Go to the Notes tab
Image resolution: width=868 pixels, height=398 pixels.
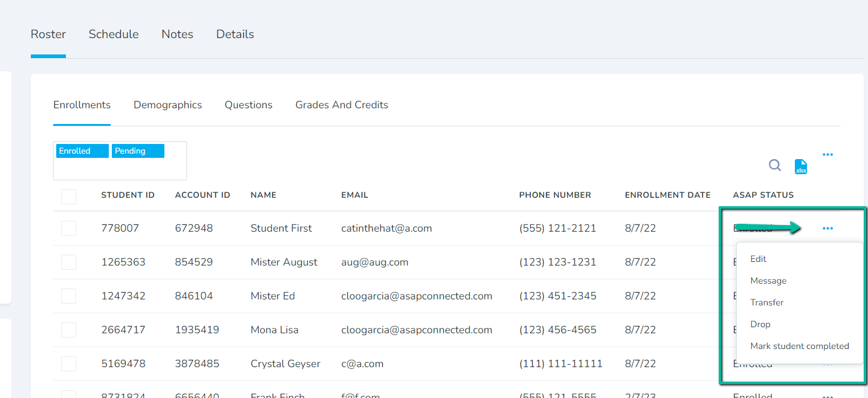(x=177, y=34)
